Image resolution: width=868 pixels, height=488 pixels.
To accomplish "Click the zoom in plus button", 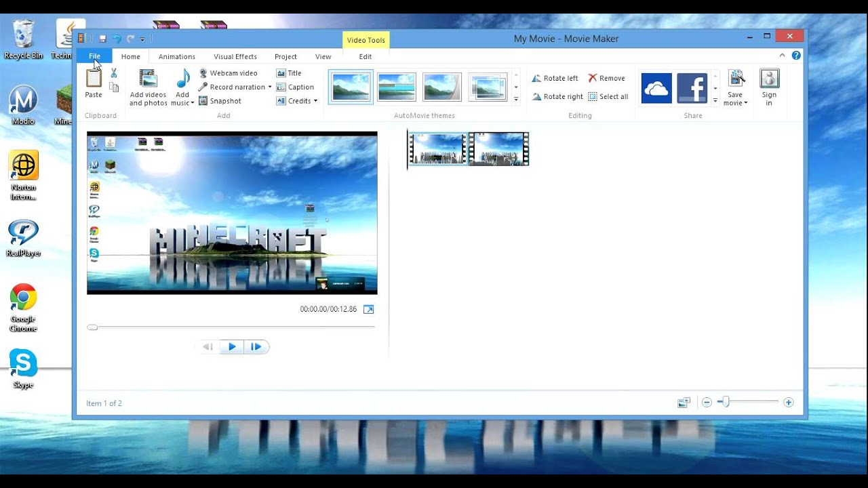I will pos(788,403).
